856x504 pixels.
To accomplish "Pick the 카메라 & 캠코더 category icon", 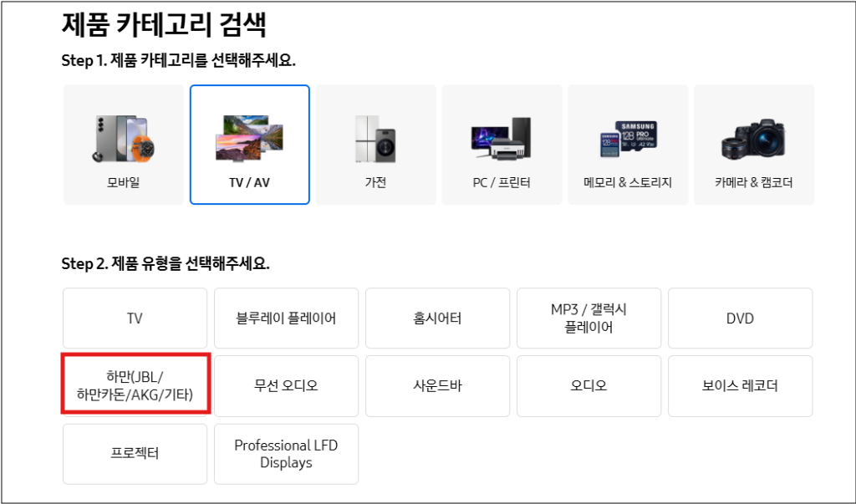I will [754, 144].
